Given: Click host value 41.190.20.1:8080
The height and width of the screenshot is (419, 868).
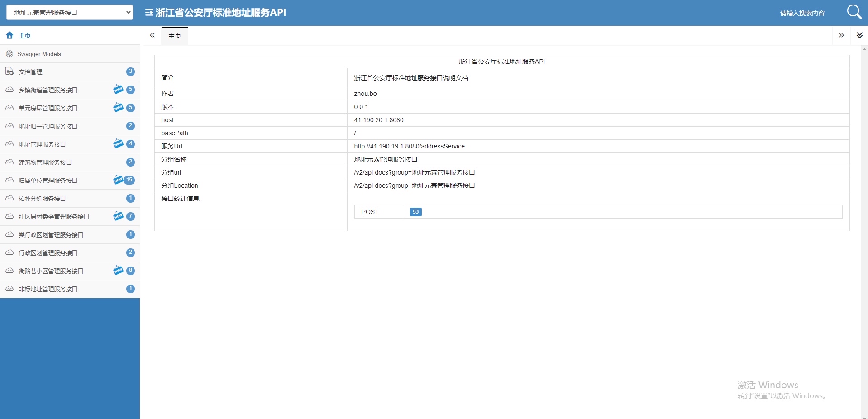Looking at the screenshot, I should pyautogui.click(x=379, y=120).
